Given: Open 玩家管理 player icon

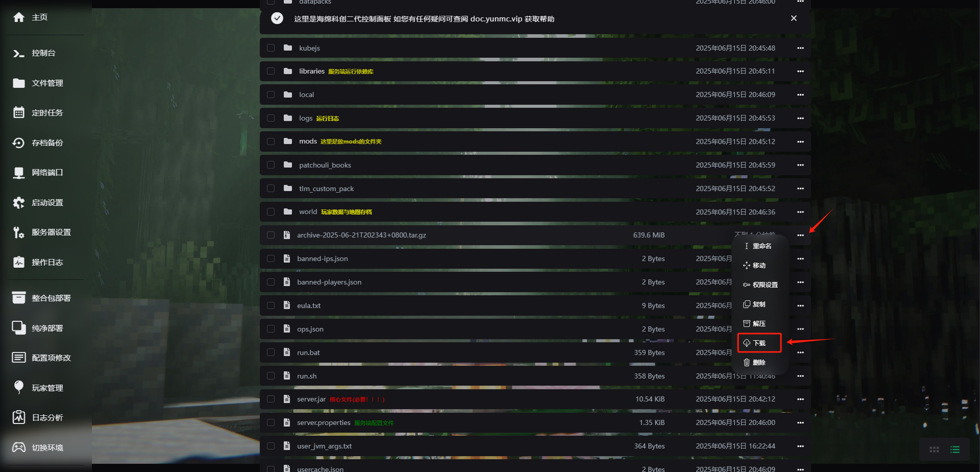Looking at the screenshot, I should pos(19,388).
